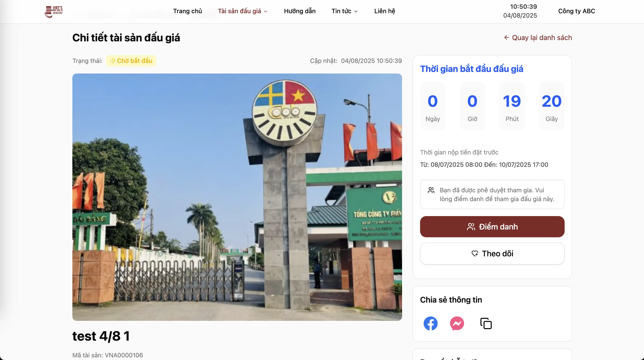Click the heart icon on Theo dõi
This screenshot has width=644, height=360.
click(x=475, y=253)
